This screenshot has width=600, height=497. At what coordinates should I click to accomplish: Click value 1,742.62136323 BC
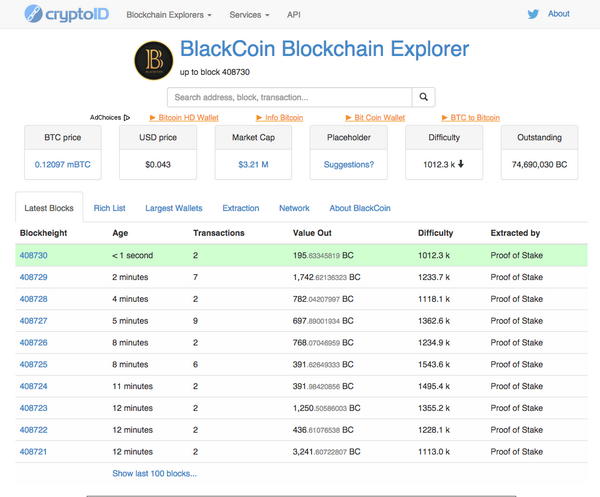click(x=326, y=277)
